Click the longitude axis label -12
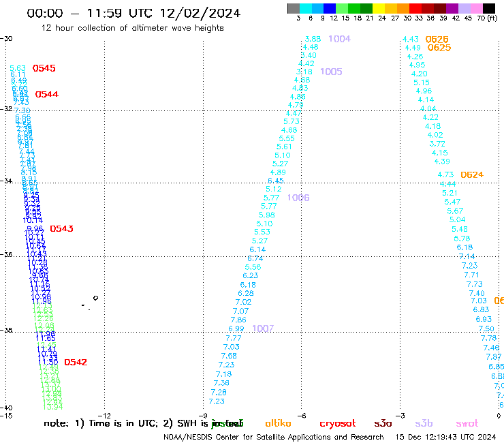 (x=104, y=416)
